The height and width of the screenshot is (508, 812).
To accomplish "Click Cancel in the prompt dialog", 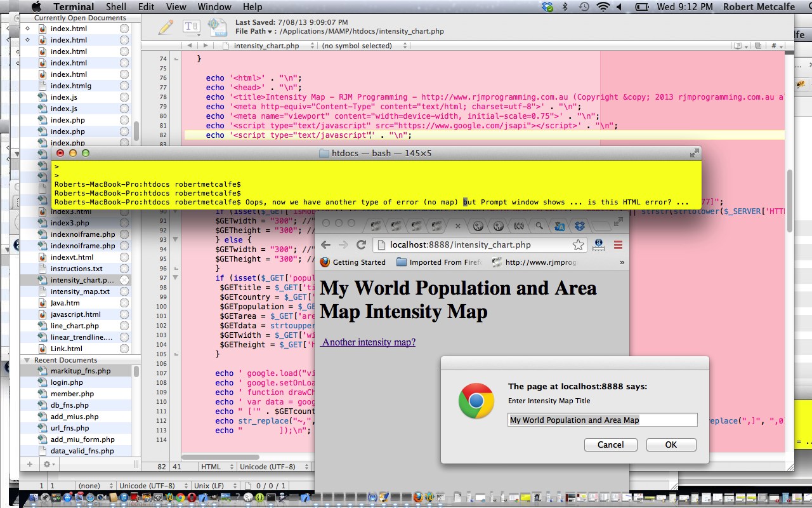I will tap(611, 444).
